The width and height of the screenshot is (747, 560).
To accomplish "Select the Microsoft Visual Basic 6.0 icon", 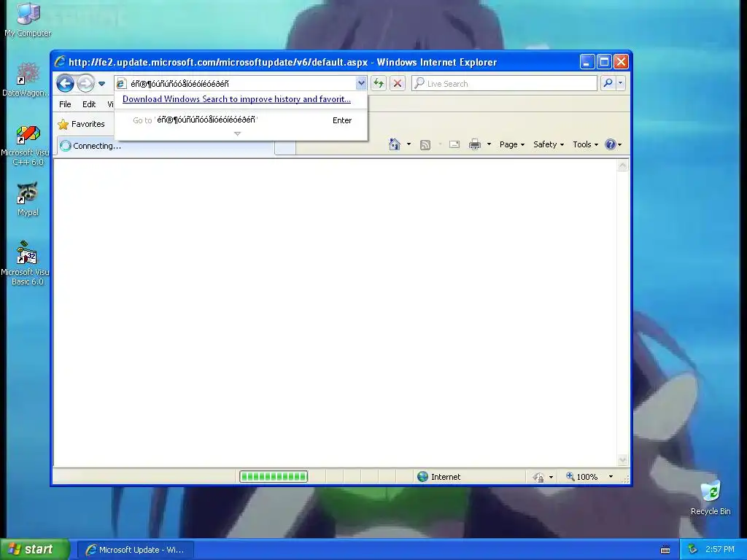I will [26, 263].
